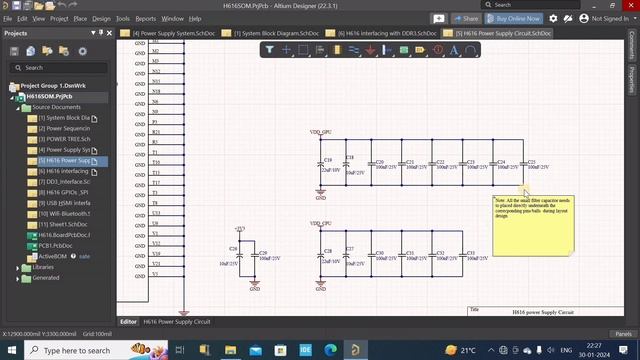640x360 pixels.
Task: Click the Share button
Action: [x=466, y=18]
